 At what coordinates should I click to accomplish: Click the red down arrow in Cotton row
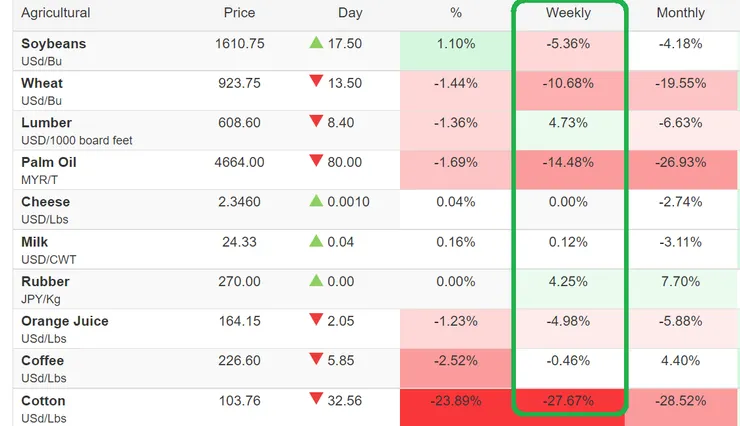coord(317,400)
